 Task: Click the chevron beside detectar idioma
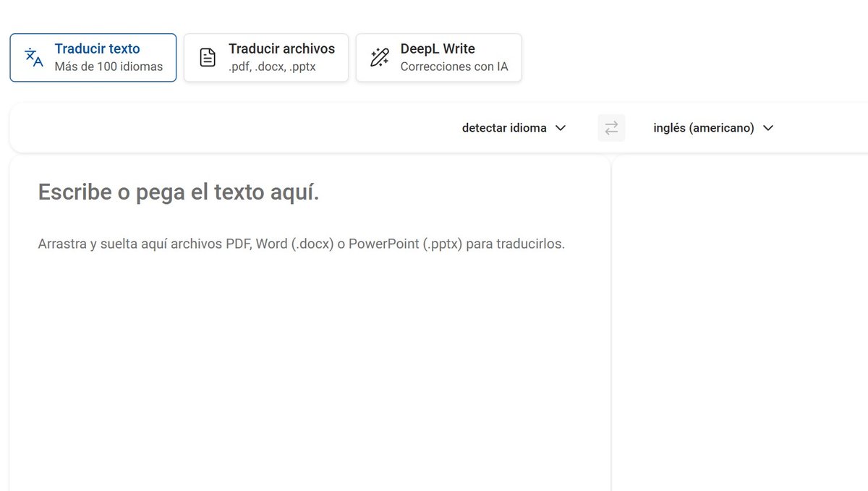tap(561, 128)
